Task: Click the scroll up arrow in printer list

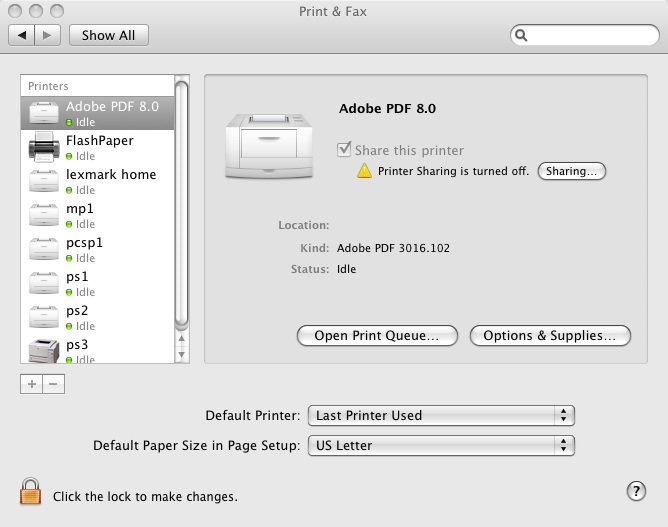Action: 182,339
